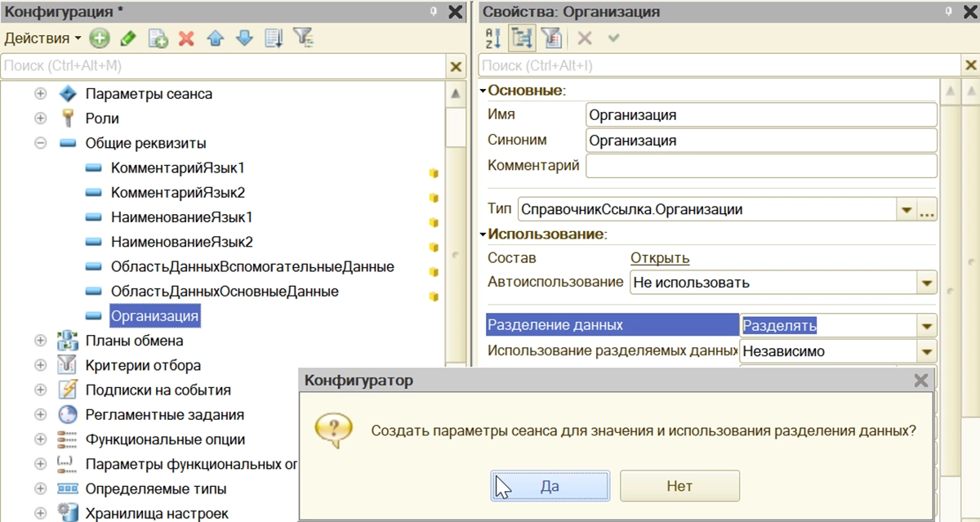Click the Комментарий input field
The image size is (980, 522).
(x=760, y=166)
